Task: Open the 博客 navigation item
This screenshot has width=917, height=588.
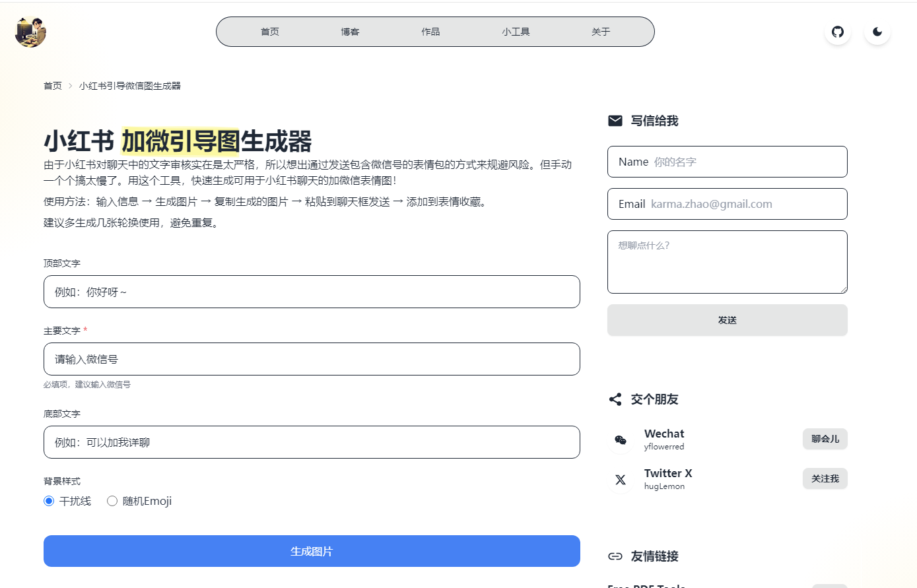Action: tap(350, 32)
